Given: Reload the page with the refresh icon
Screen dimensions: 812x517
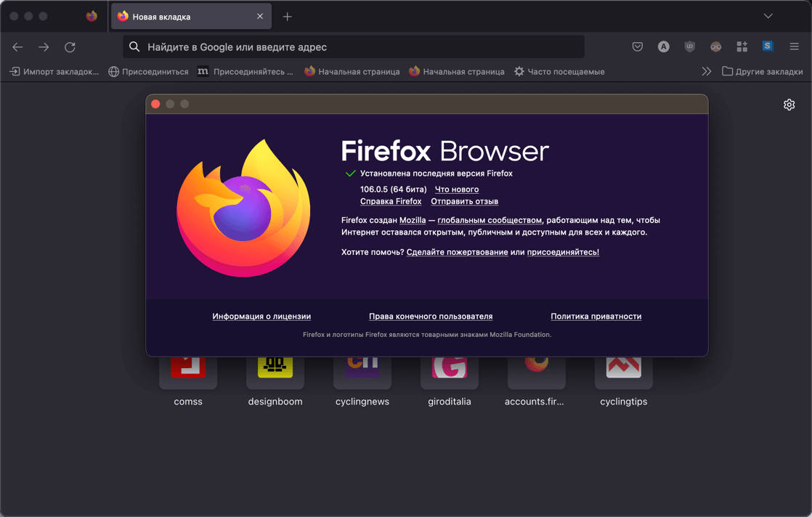Looking at the screenshot, I should click(x=70, y=47).
